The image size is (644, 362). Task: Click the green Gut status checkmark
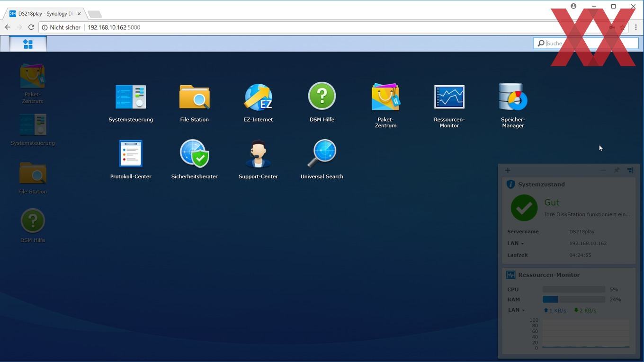[524, 208]
